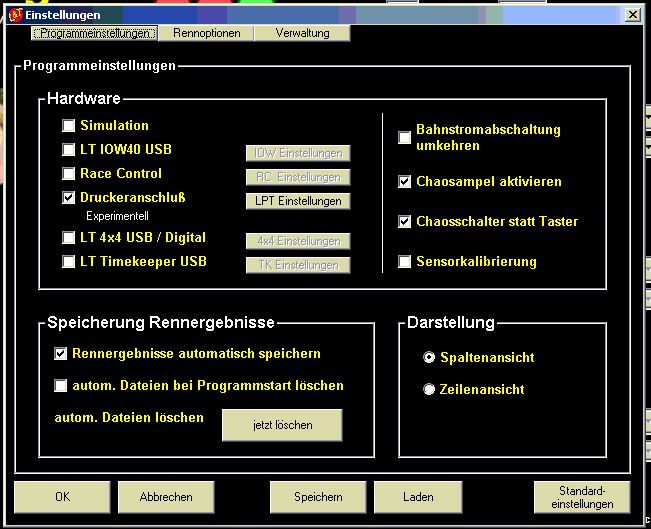The height and width of the screenshot is (529, 651).
Task: Enable Race Control hardware option
Action: coord(69,174)
